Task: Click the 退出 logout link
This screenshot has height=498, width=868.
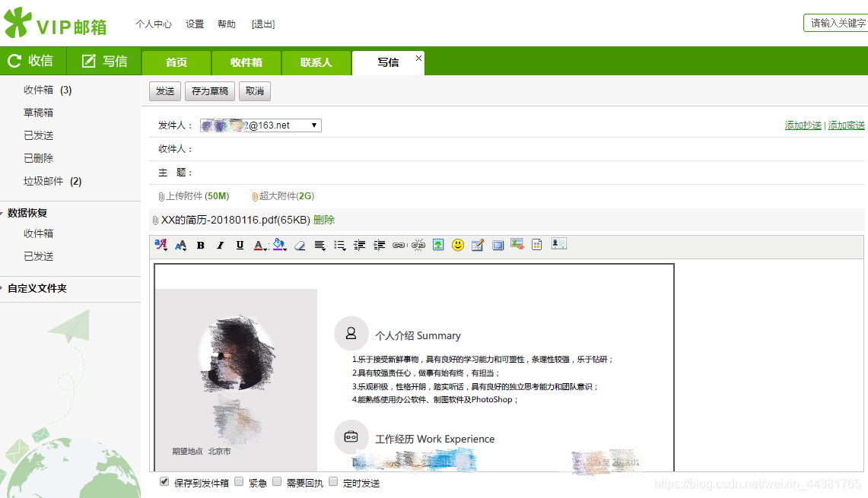Action: pyautogui.click(x=263, y=24)
